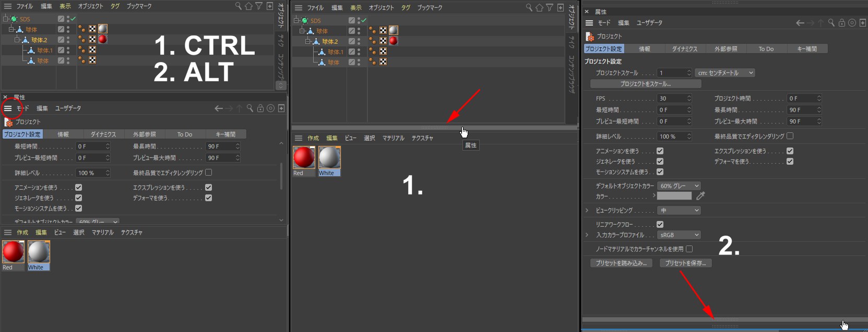Image resolution: width=868 pixels, height=332 pixels.
Task: Open テクスチャ menu in the middle material manager
Action: click(422, 138)
